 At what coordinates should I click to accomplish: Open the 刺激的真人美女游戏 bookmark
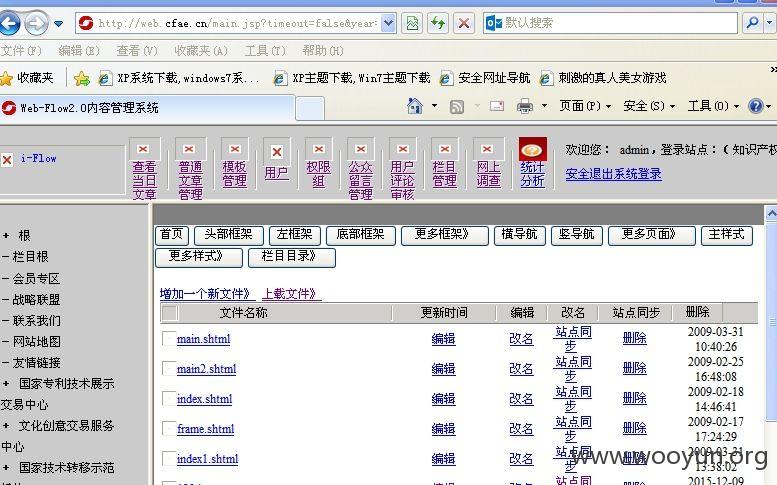tap(603, 78)
